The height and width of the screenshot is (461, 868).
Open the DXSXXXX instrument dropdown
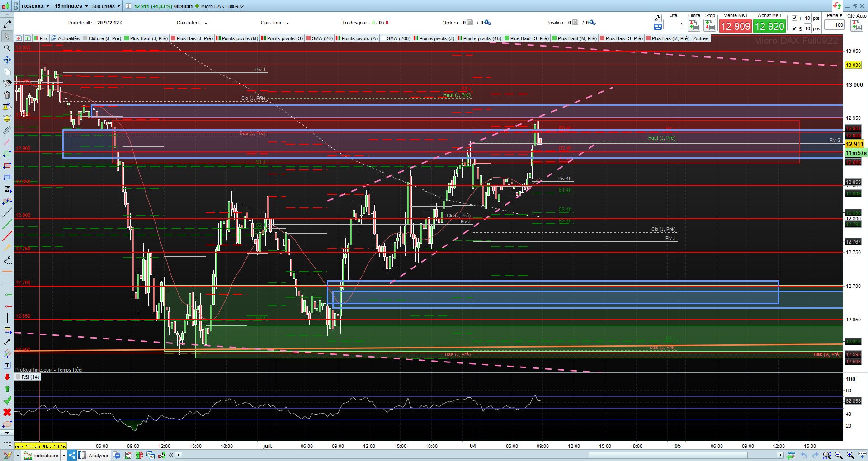pyautogui.click(x=36, y=6)
